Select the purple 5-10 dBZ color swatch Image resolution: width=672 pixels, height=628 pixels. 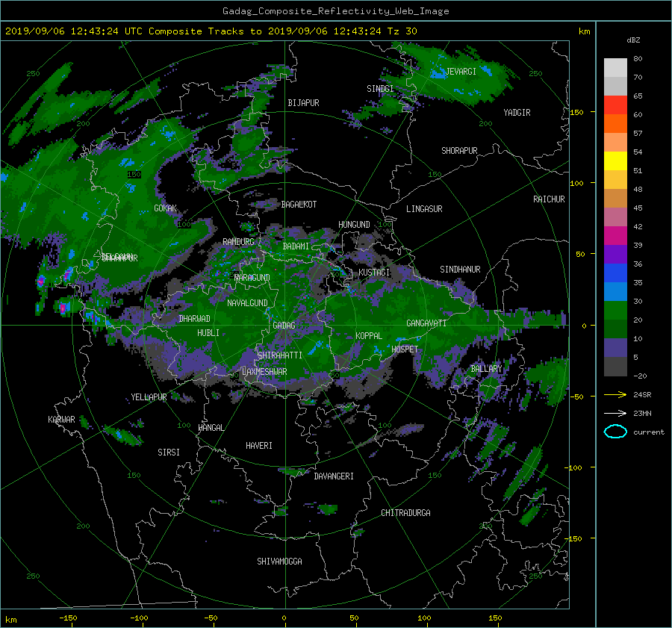[x=615, y=348]
